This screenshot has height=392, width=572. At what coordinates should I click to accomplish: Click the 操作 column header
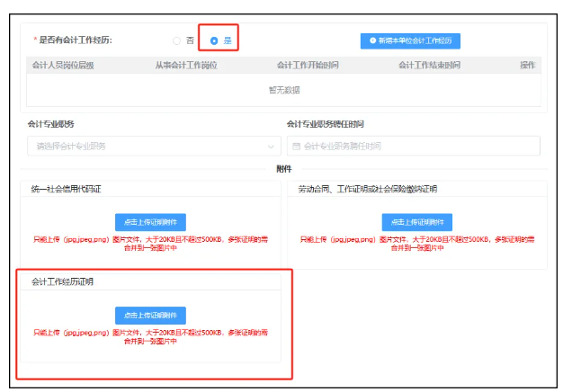pyautogui.click(x=527, y=65)
